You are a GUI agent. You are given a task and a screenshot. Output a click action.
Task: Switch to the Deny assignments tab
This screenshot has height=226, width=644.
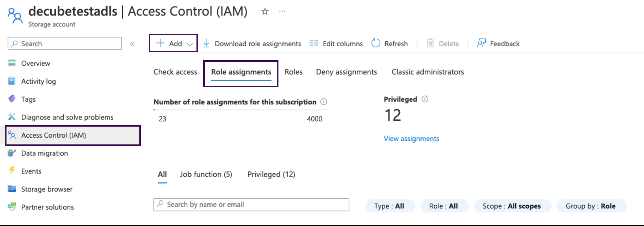point(346,72)
